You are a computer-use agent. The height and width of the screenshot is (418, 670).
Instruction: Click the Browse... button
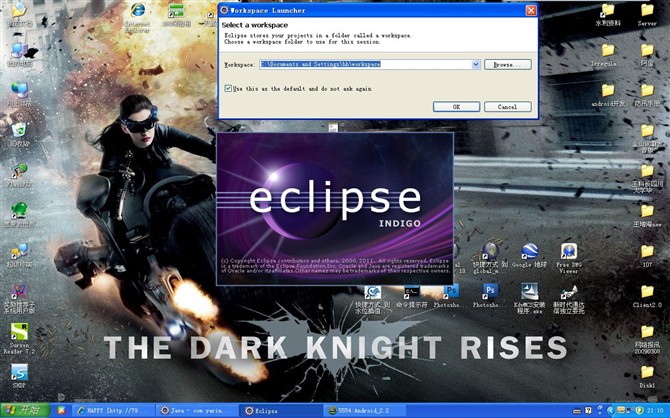point(508,65)
